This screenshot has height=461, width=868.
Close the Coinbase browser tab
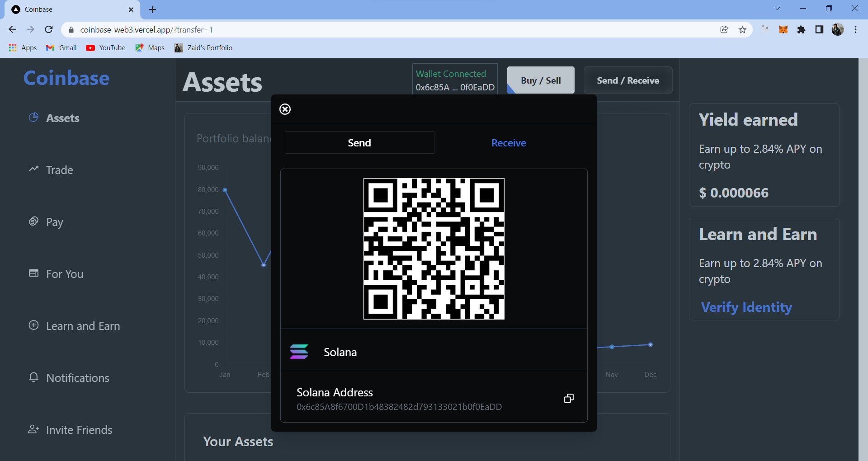(x=131, y=9)
